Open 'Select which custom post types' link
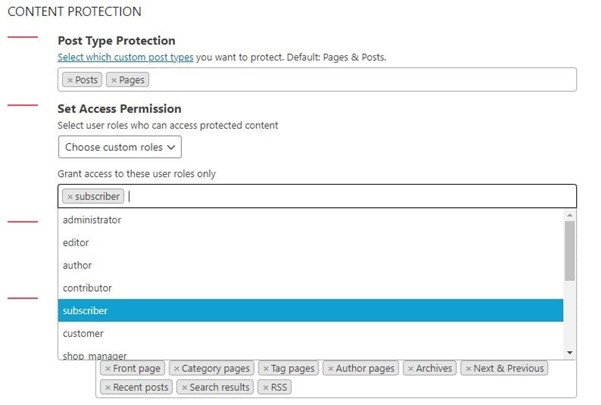The image size is (602, 405). [125, 57]
